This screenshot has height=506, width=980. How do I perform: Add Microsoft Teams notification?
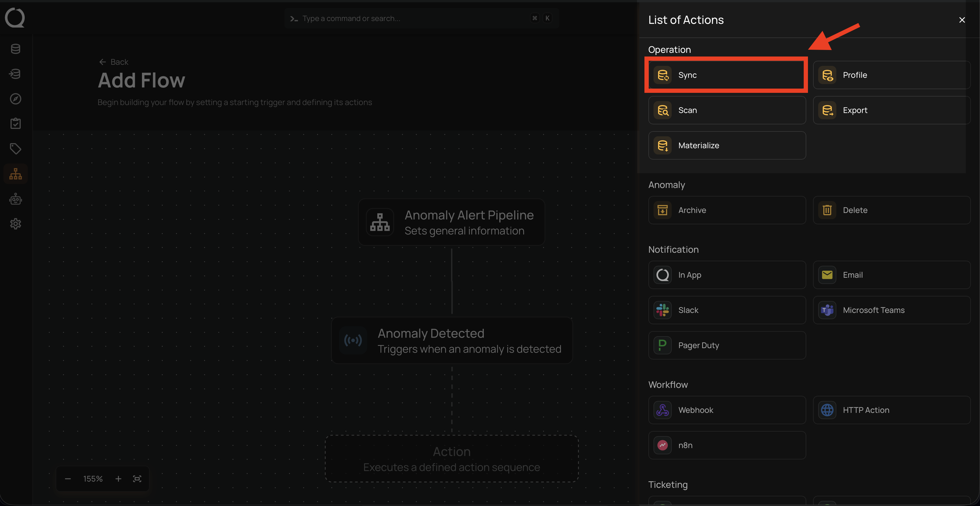tap(891, 310)
